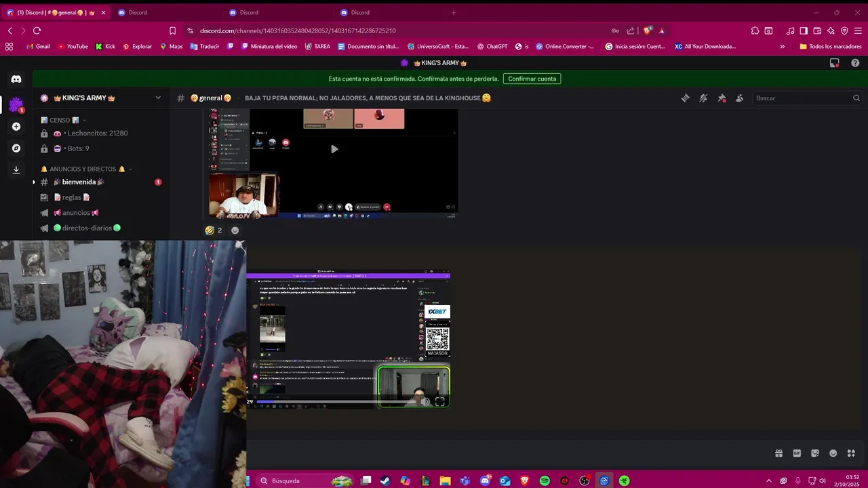This screenshot has height=488, width=868.
Task: Expand the KING'S ARMY server menu
Action: click(158, 98)
